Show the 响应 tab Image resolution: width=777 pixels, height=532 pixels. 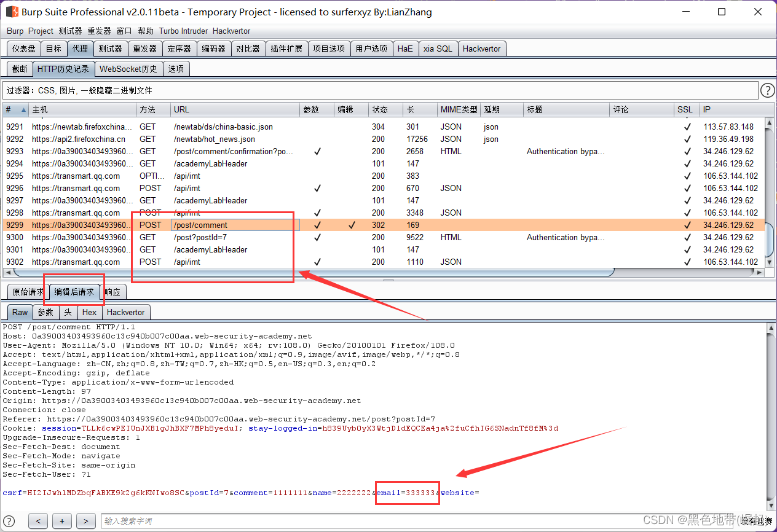(112, 292)
